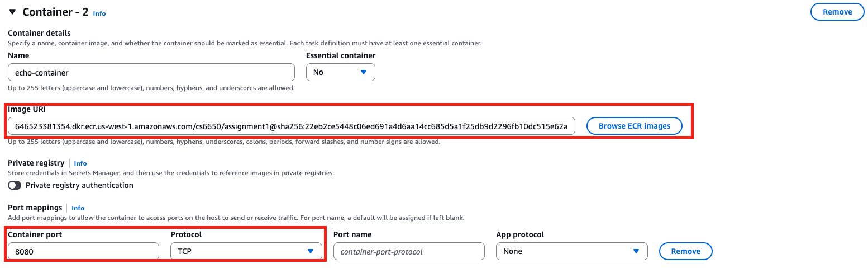
Task: Click the Private registry authentication label text
Action: click(x=79, y=185)
